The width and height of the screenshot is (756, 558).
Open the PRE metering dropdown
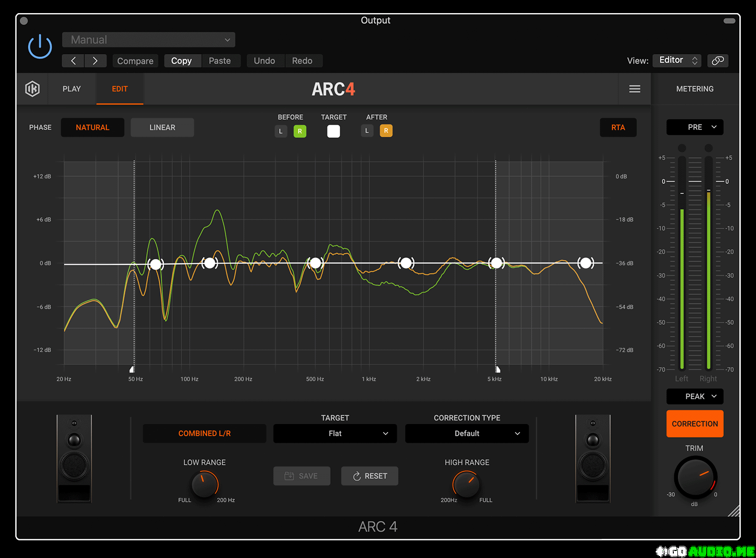click(695, 127)
